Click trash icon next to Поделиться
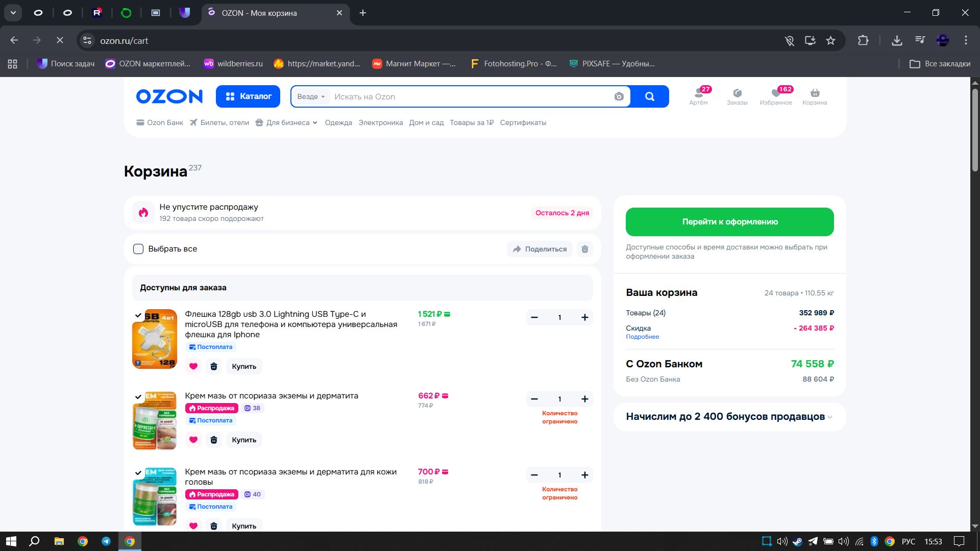 585,249
